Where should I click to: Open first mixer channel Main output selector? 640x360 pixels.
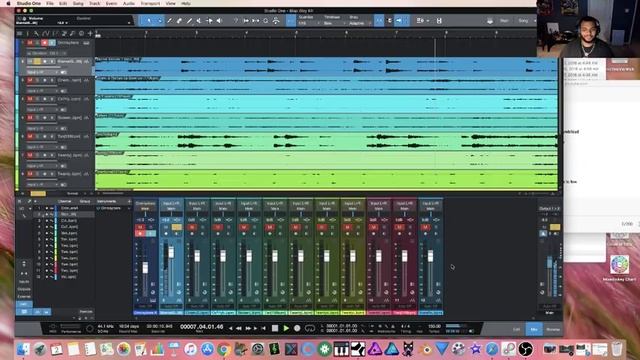click(145, 209)
